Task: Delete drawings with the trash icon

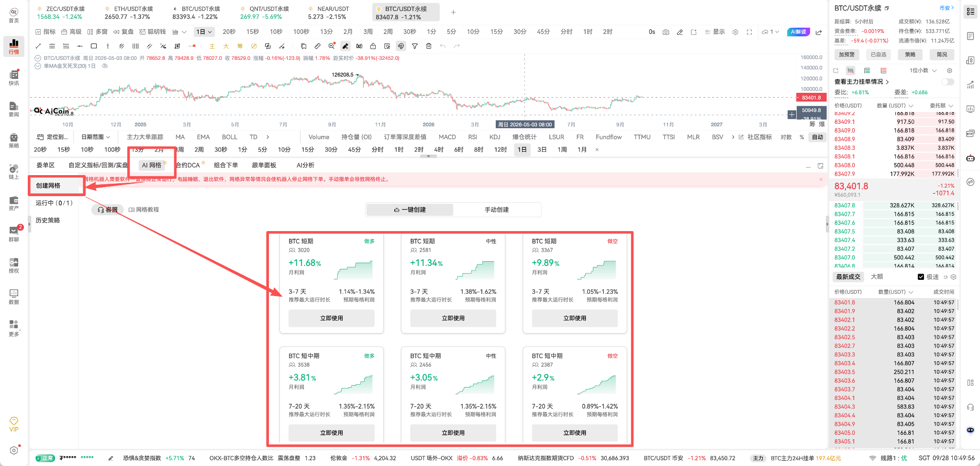Action: (x=429, y=46)
